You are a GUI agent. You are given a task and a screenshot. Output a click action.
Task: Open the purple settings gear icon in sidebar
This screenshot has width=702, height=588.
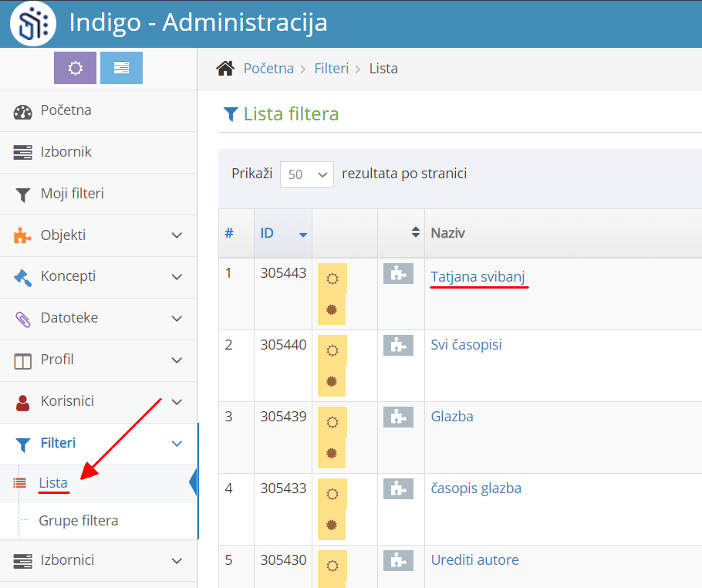tap(75, 68)
